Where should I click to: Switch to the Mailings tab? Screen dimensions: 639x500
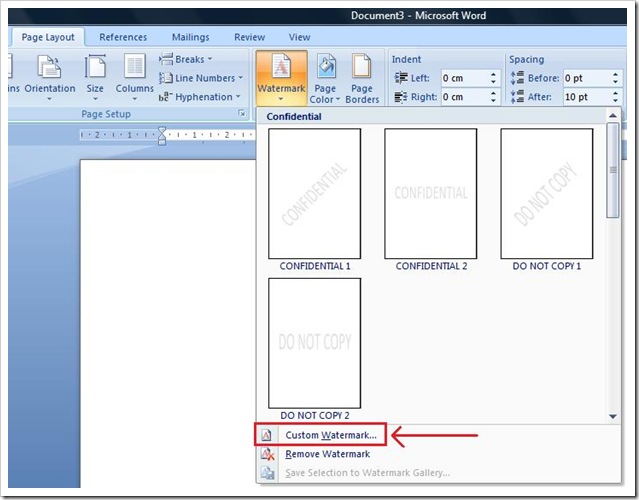point(190,37)
